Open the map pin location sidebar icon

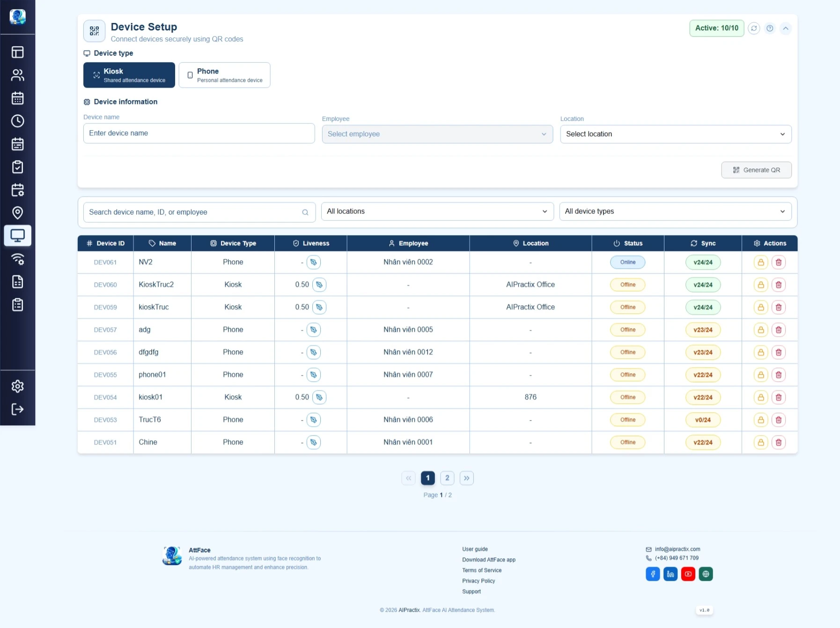click(17, 213)
